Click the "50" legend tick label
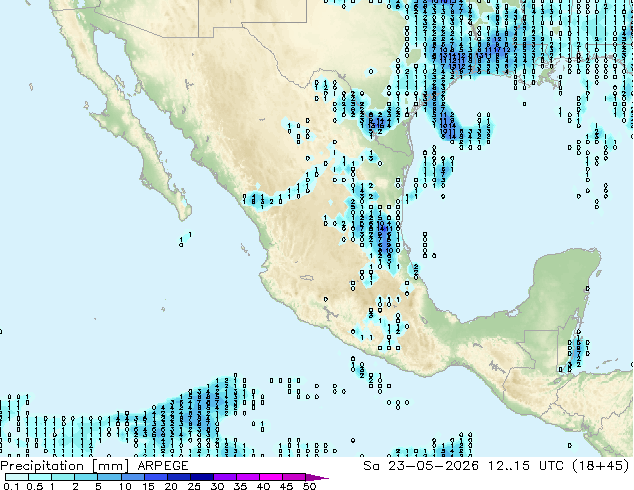This screenshot has height=490, width=634. [309, 486]
